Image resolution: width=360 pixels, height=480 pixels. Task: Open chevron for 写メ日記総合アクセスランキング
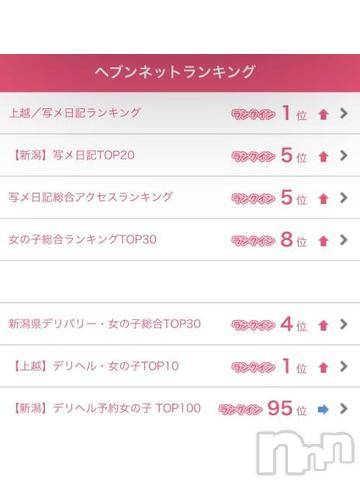coord(344,198)
